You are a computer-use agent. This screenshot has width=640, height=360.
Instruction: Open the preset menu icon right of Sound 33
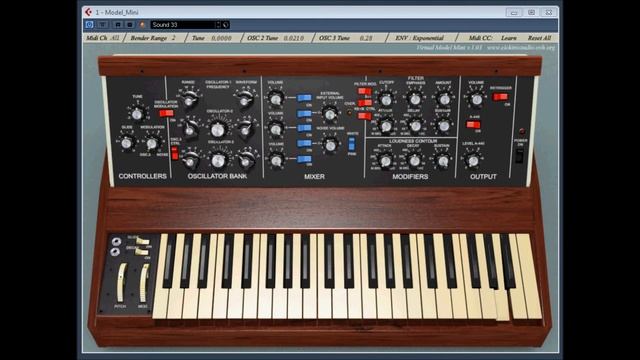click(226, 25)
